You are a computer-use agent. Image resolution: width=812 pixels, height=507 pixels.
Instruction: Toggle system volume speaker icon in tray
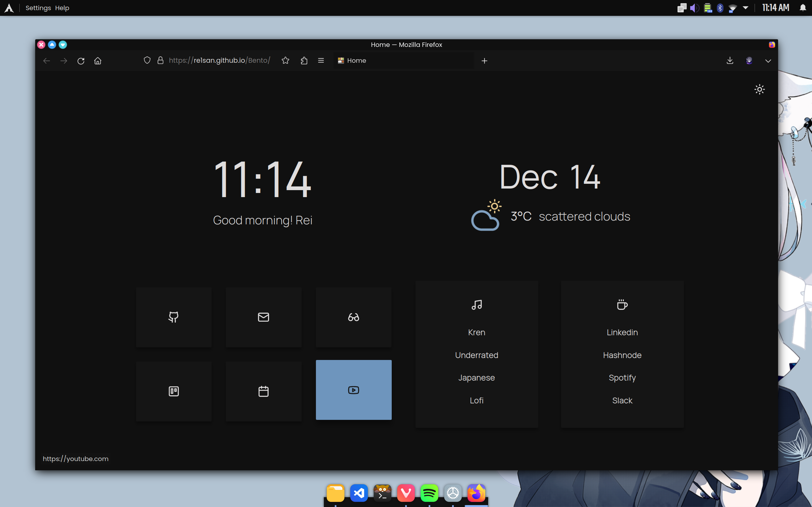(x=694, y=8)
